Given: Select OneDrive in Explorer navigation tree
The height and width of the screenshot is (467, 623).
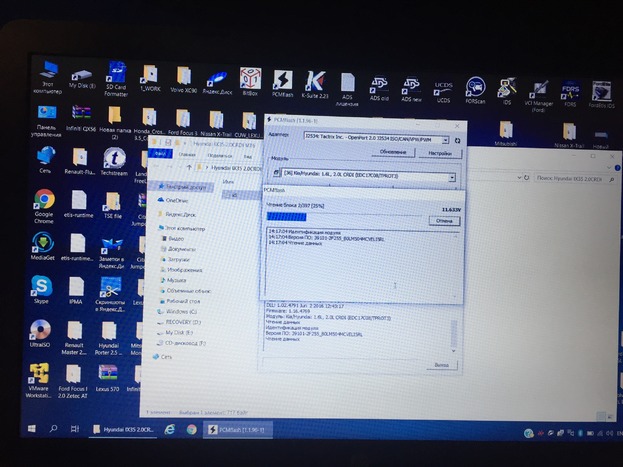Looking at the screenshot, I should (177, 199).
